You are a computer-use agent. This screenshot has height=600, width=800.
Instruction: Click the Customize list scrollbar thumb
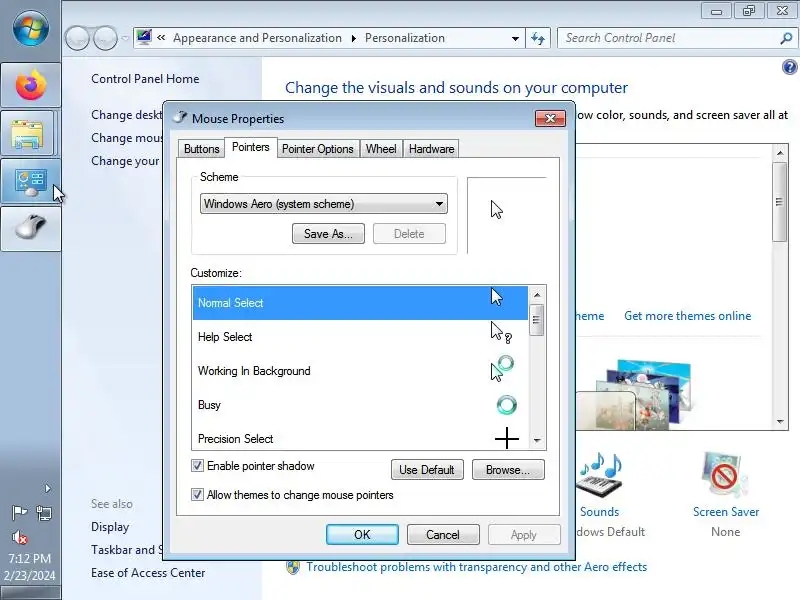(536, 320)
